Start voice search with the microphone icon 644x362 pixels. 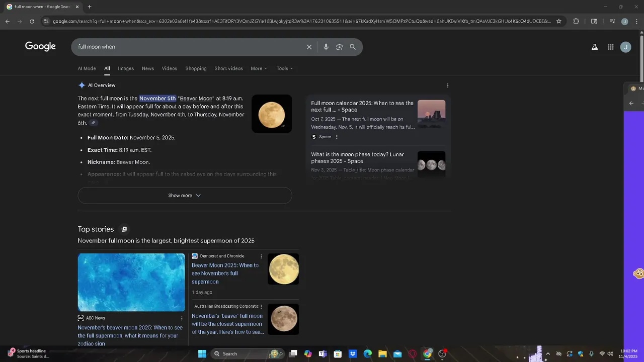pyautogui.click(x=326, y=47)
